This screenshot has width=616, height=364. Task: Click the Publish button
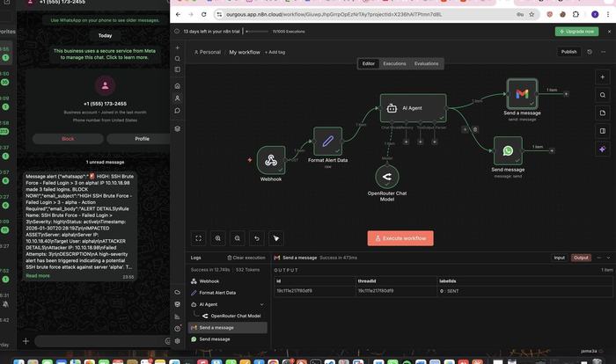tap(568, 52)
